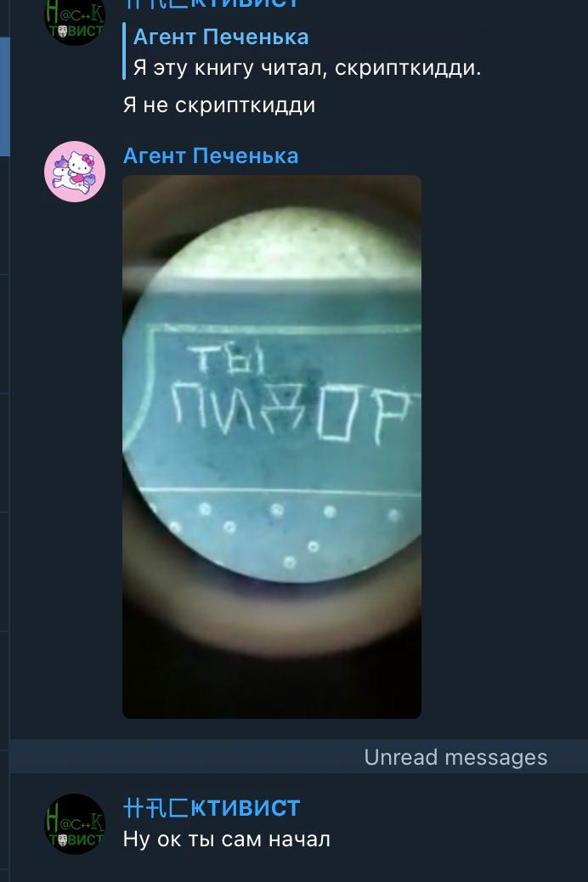Screen dimensions: 588x882
Task: Open the peephole photo sent by Агент Печенька
Action: [272, 447]
